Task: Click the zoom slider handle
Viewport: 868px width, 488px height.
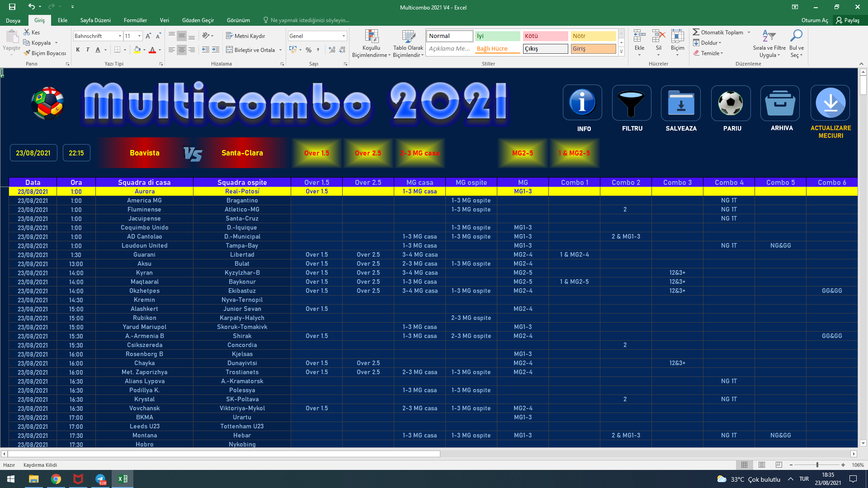Action: (817, 465)
